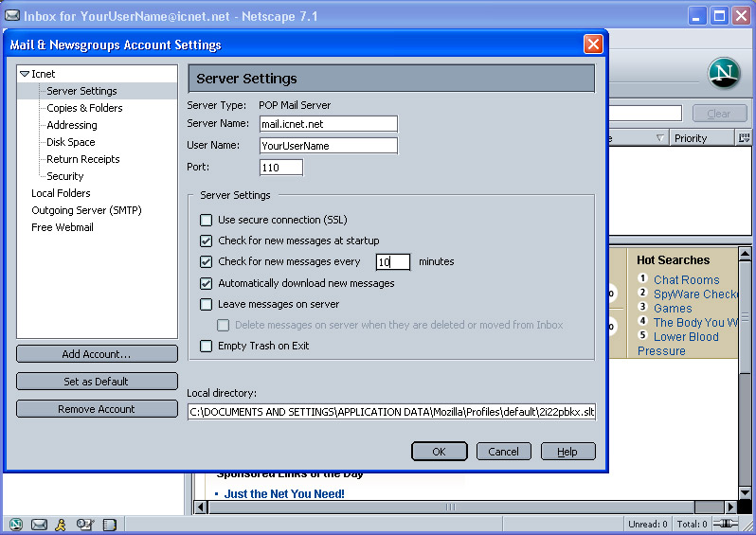Cancel the Account Settings dialog

click(504, 452)
